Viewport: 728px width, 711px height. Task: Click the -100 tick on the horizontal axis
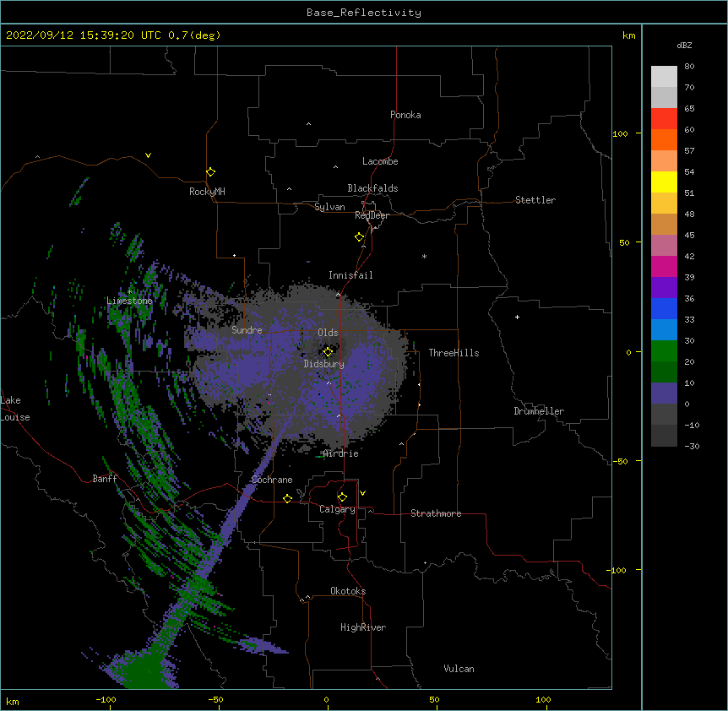point(106,700)
